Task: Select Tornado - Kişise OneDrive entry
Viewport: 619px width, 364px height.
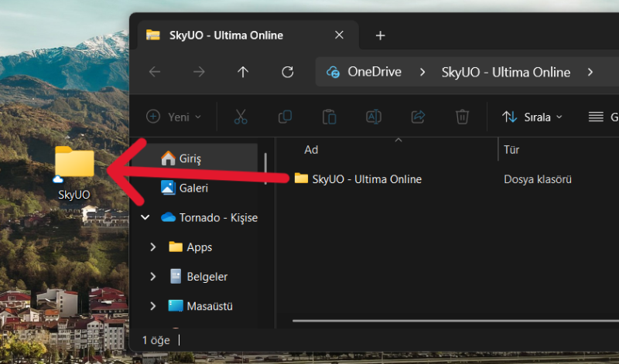Action: click(x=209, y=217)
